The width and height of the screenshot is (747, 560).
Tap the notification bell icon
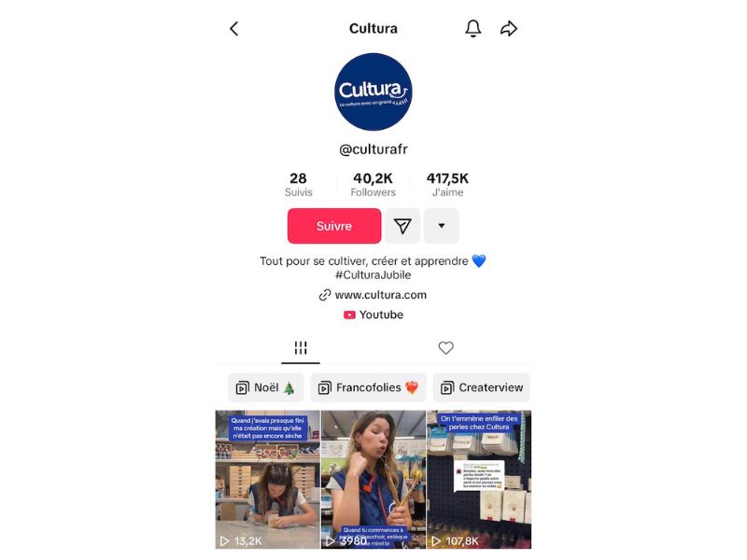tap(473, 29)
